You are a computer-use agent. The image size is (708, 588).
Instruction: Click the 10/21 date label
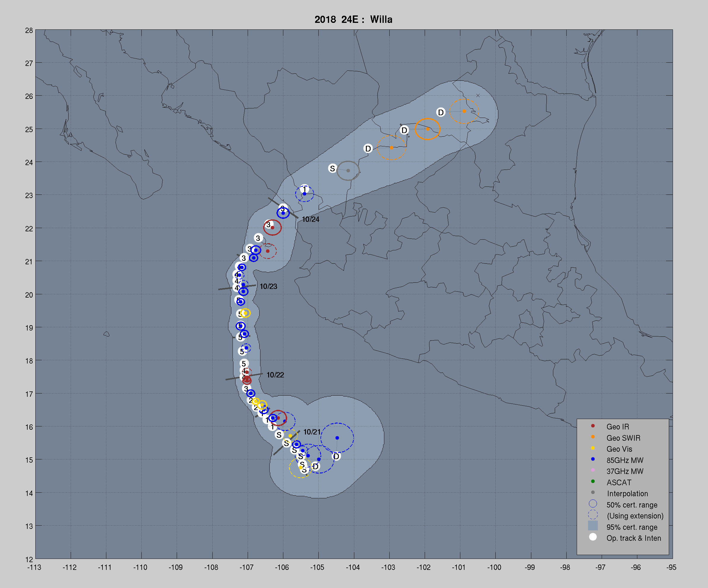point(312,432)
